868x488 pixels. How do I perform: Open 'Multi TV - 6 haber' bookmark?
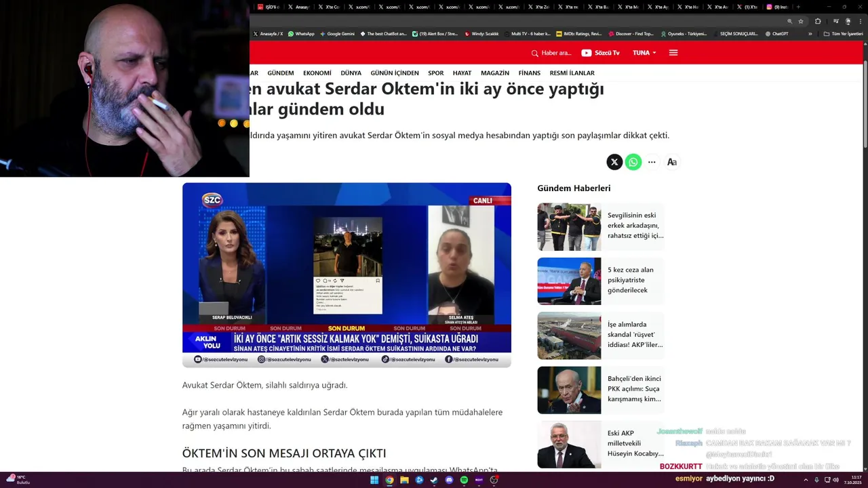tap(527, 33)
